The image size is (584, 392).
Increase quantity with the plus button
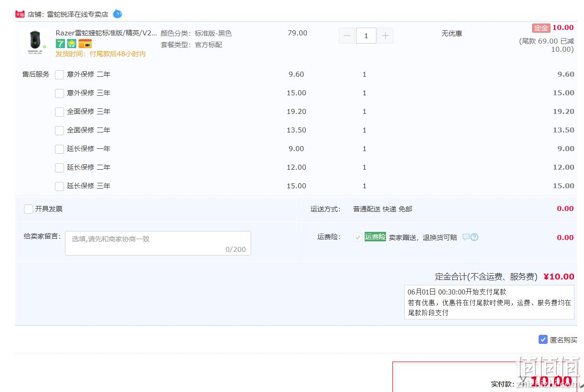click(x=385, y=35)
